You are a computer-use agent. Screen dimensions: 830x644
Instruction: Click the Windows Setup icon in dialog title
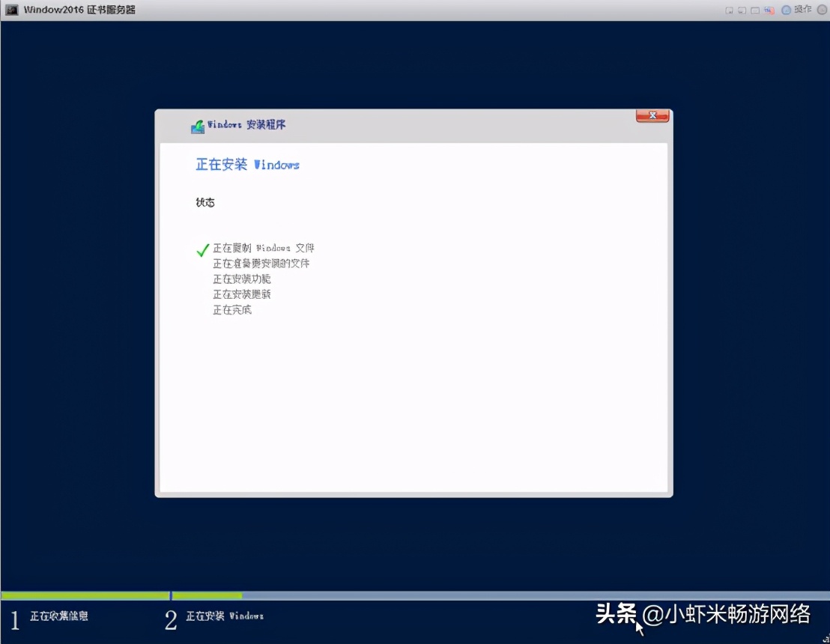tap(198, 127)
